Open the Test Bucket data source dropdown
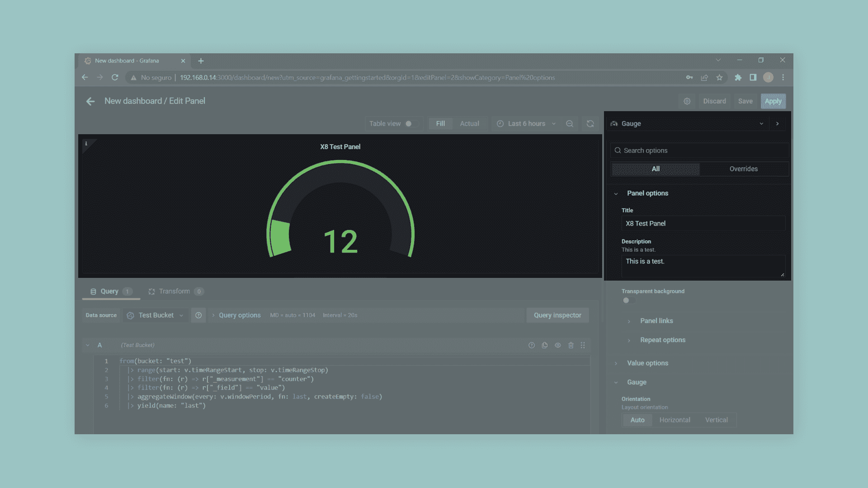868x488 pixels. [x=156, y=315]
